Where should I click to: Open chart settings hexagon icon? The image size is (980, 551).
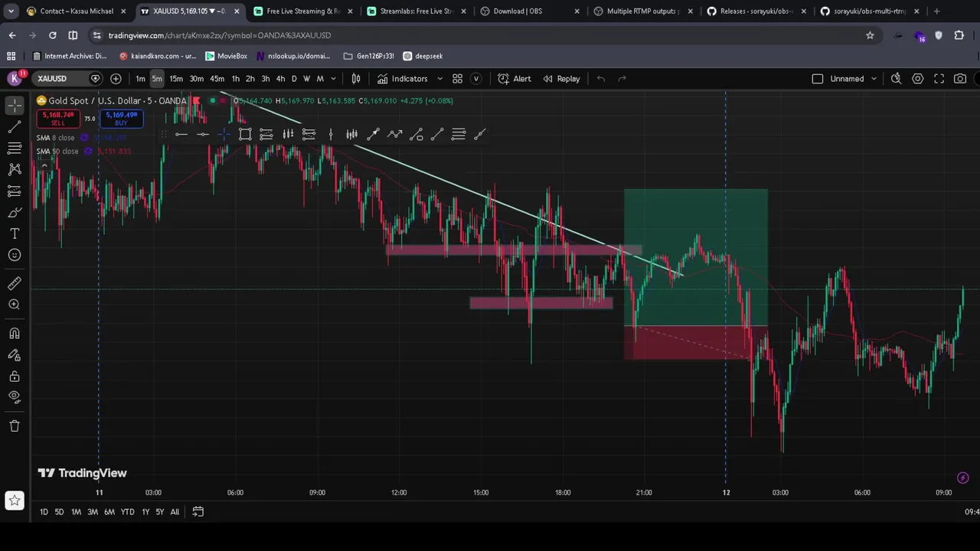(918, 79)
